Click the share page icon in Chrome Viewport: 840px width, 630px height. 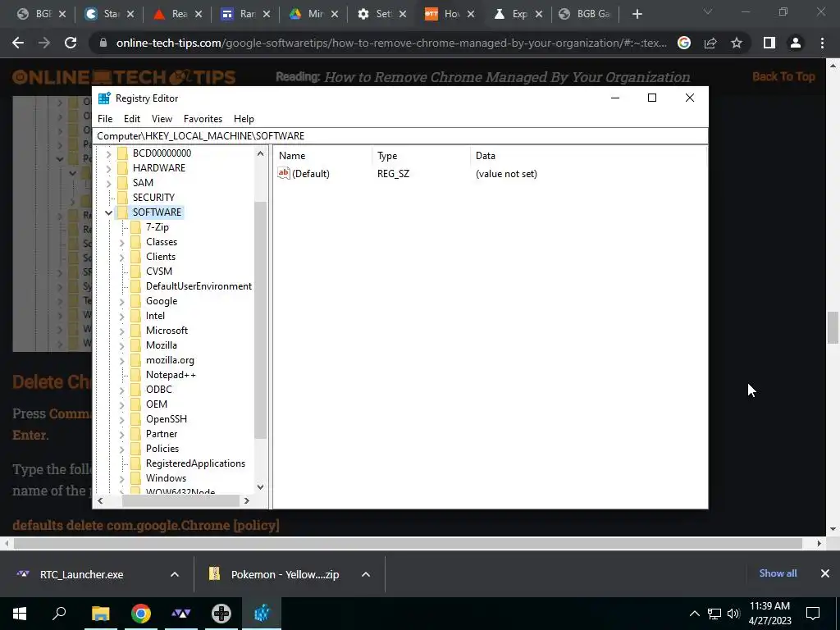click(710, 43)
